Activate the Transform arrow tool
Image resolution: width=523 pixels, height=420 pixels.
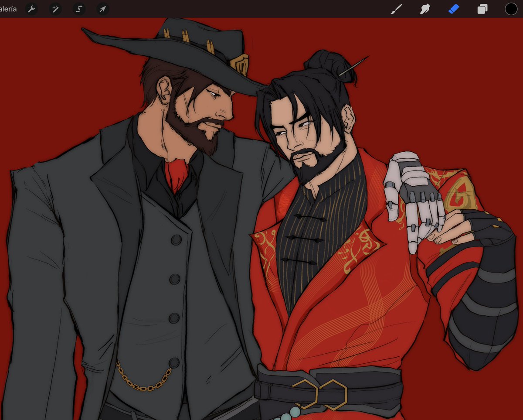tap(102, 9)
